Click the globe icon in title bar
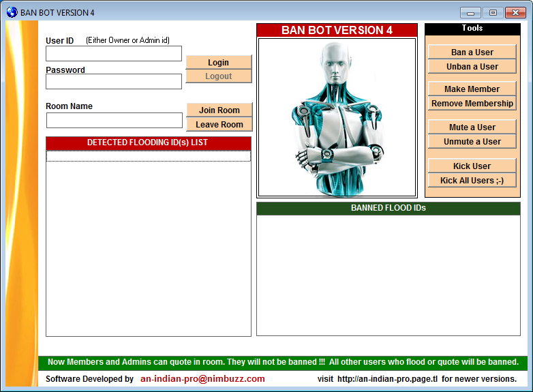 coord(12,12)
